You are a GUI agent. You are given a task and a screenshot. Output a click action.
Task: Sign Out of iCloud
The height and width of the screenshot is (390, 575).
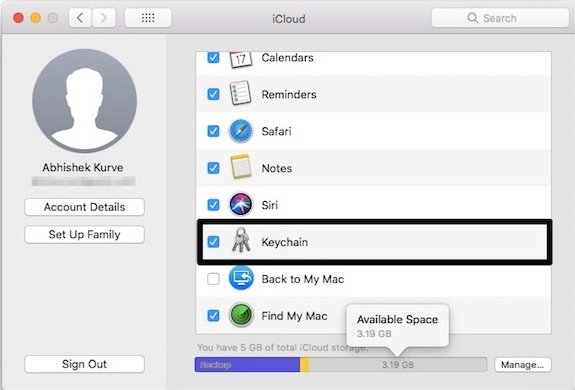84,364
